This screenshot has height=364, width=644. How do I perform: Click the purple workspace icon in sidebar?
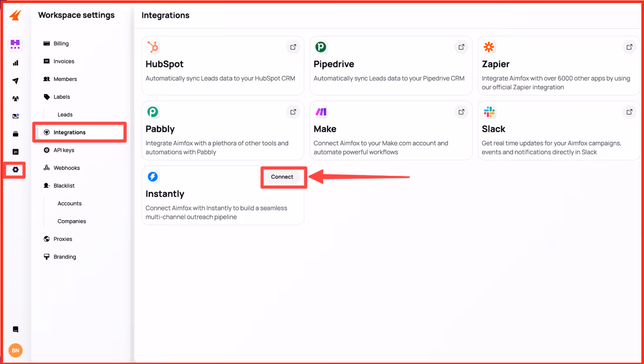pos(15,45)
